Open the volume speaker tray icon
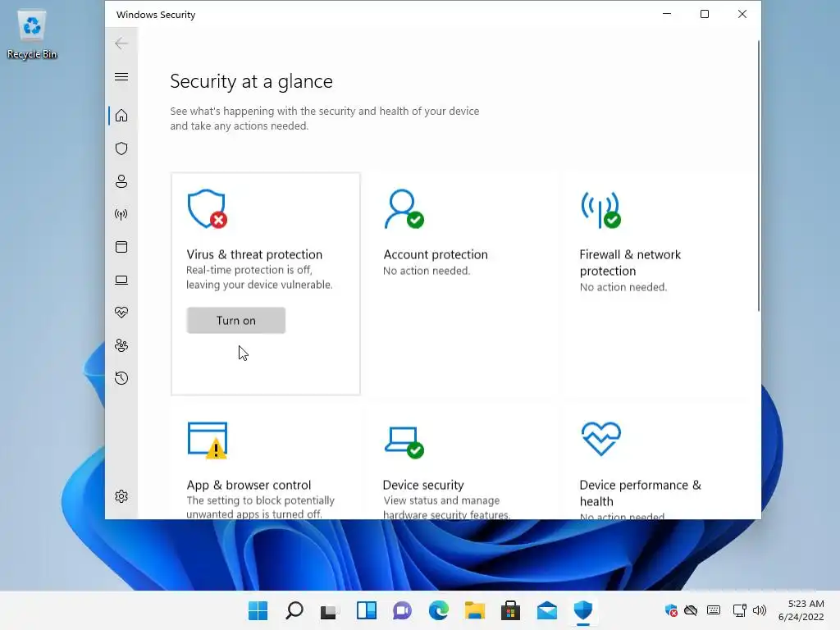This screenshot has height=630, width=840. click(759, 610)
